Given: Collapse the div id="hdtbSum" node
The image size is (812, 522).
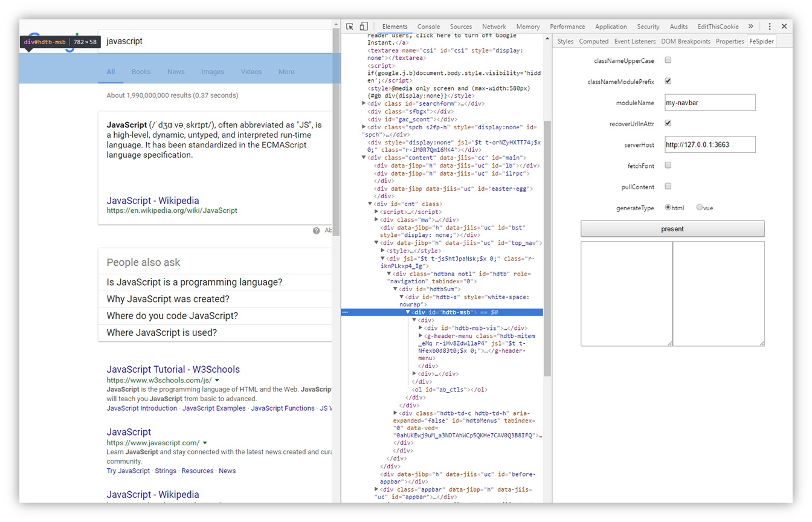Looking at the screenshot, I should click(396, 289).
